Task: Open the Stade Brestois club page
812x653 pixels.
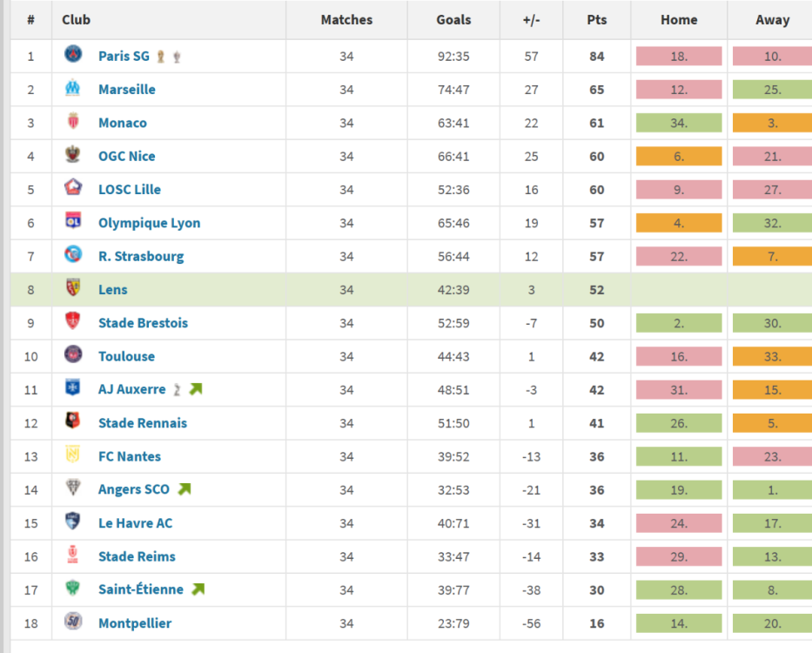Action: tap(143, 322)
